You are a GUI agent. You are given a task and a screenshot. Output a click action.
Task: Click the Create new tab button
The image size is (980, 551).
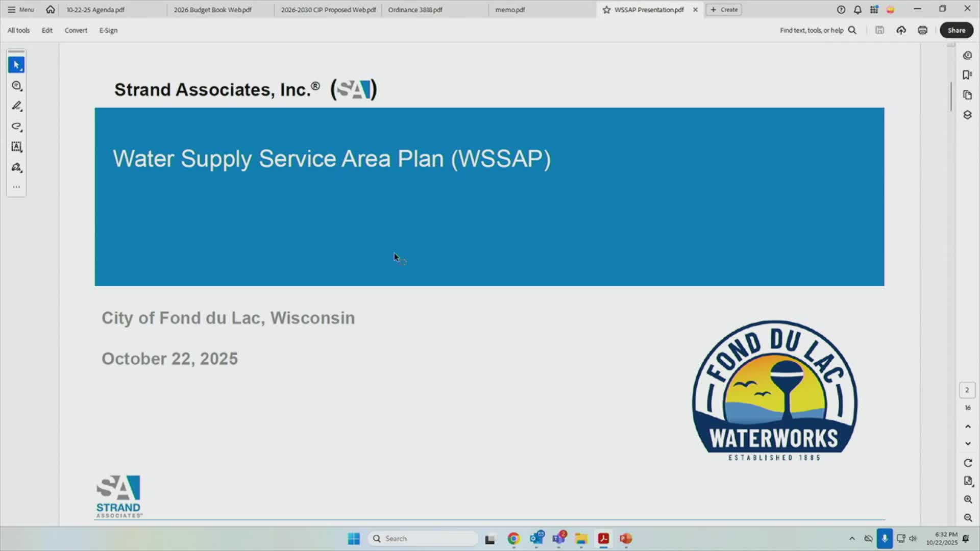[723, 10]
